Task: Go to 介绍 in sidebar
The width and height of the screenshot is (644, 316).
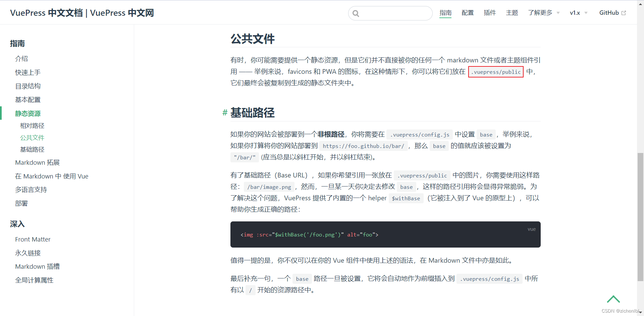Action: [x=21, y=59]
